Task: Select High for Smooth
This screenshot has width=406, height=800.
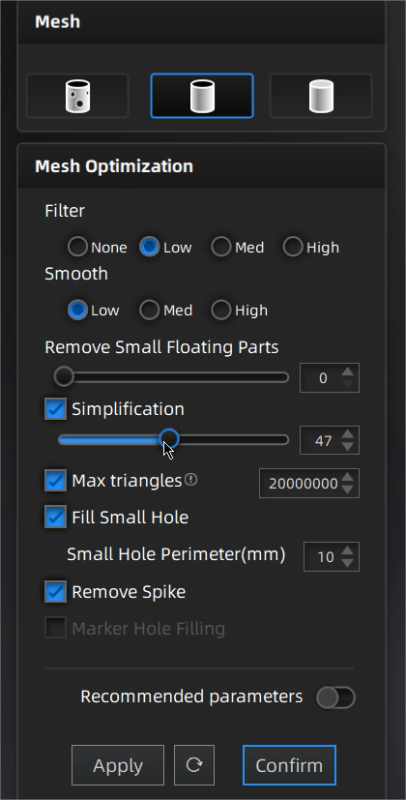Action: click(x=221, y=310)
